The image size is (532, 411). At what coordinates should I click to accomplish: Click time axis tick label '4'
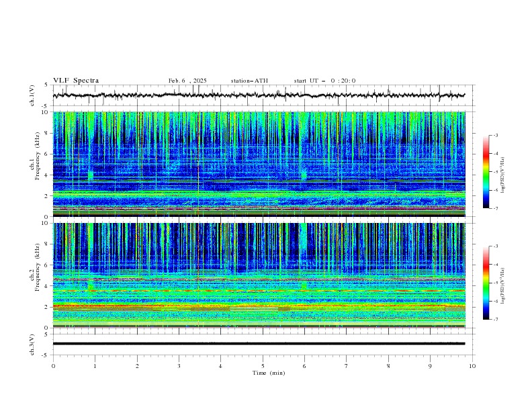(x=220, y=366)
